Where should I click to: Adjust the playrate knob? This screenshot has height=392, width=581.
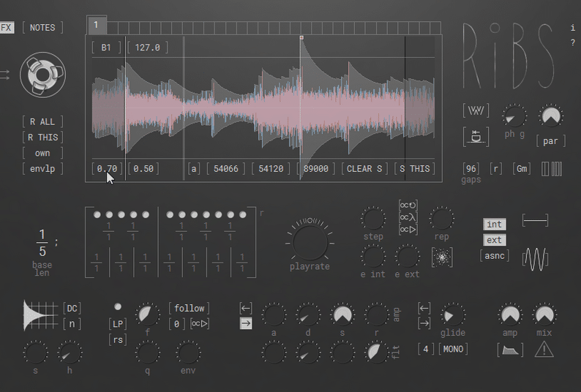coord(310,243)
